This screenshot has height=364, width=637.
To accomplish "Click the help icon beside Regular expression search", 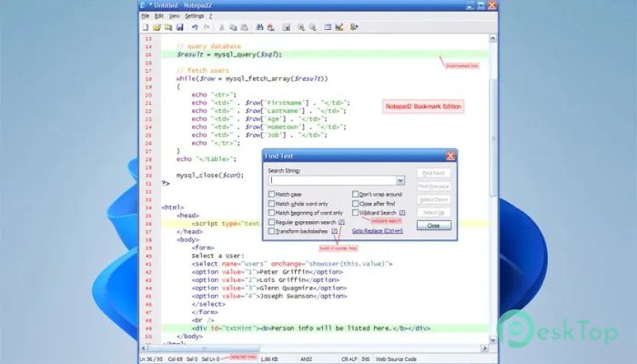I will point(341,222).
